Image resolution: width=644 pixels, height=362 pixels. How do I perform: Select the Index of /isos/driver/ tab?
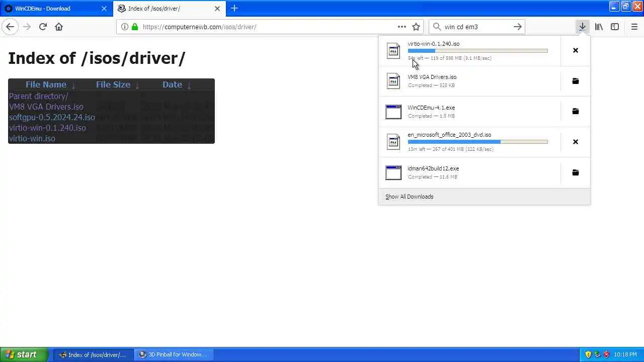(x=170, y=9)
